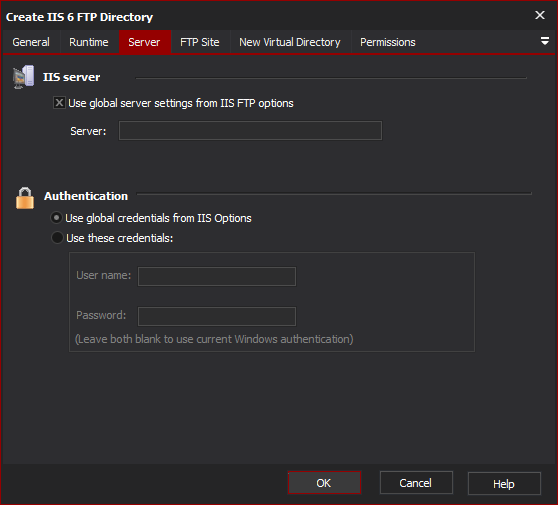This screenshot has width=558, height=505.
Task: Go to the FTP Site tab
Action: pos(200,42)
